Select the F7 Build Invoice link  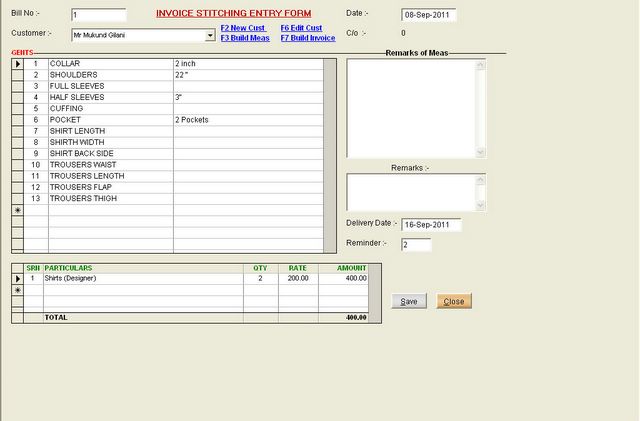click(x=308, y=38)
